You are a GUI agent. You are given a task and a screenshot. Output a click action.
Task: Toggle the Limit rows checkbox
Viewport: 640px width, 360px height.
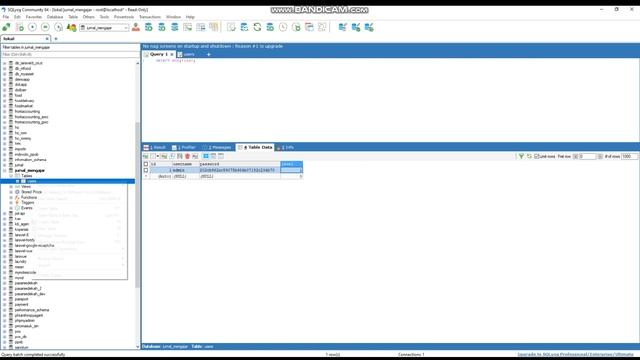coord(537,156)
